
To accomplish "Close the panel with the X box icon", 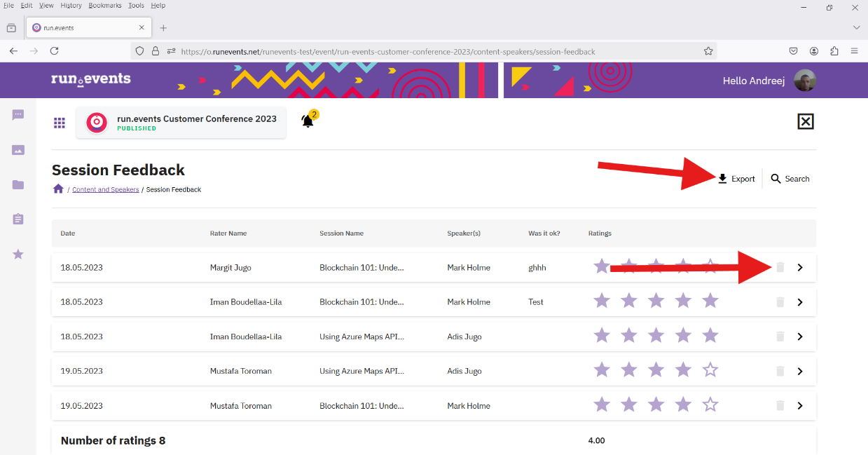I will [x=806, y=122].
